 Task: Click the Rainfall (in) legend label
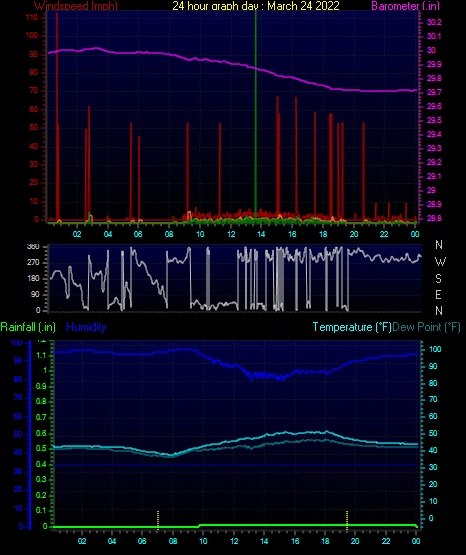tap(28, 327)
